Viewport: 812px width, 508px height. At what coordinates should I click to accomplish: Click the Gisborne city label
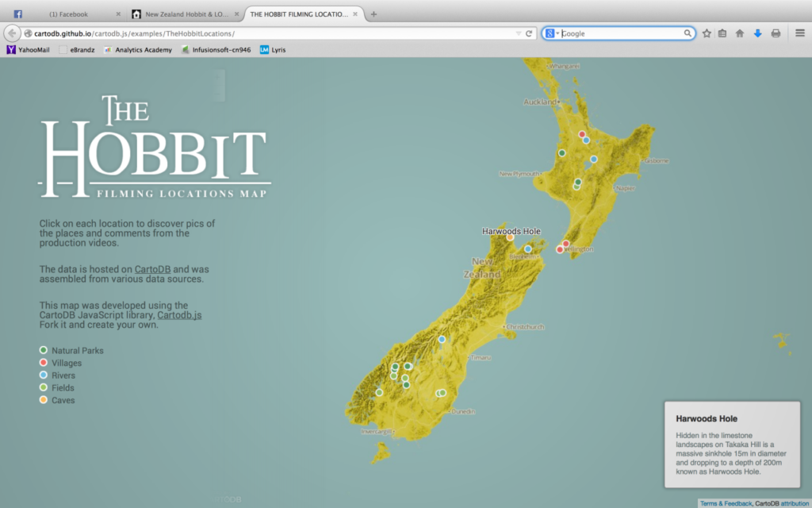point(657,160)
